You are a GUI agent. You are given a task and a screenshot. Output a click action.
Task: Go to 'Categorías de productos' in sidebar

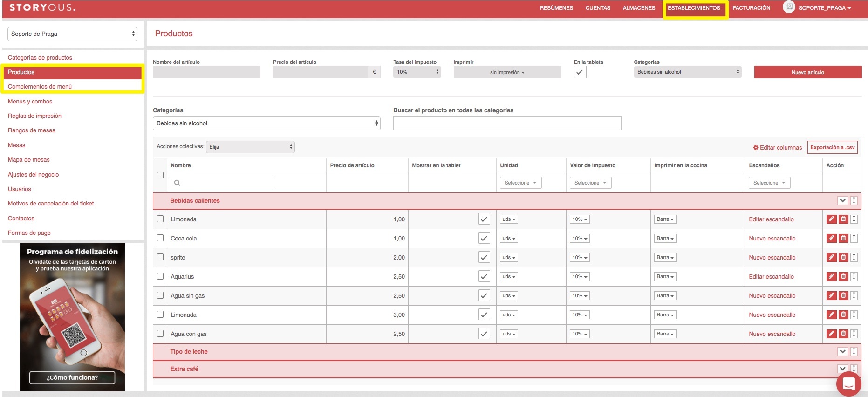pyautogui.click(x=40, y=57)
